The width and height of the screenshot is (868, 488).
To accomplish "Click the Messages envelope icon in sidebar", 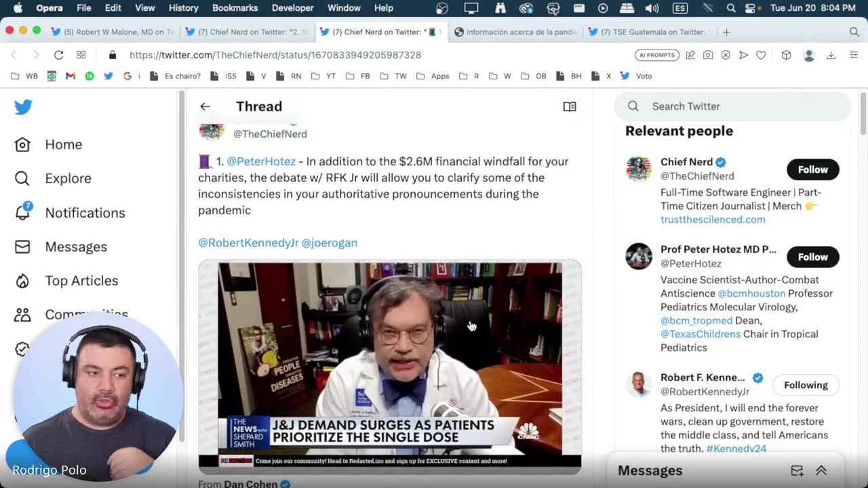I will 22,247.
